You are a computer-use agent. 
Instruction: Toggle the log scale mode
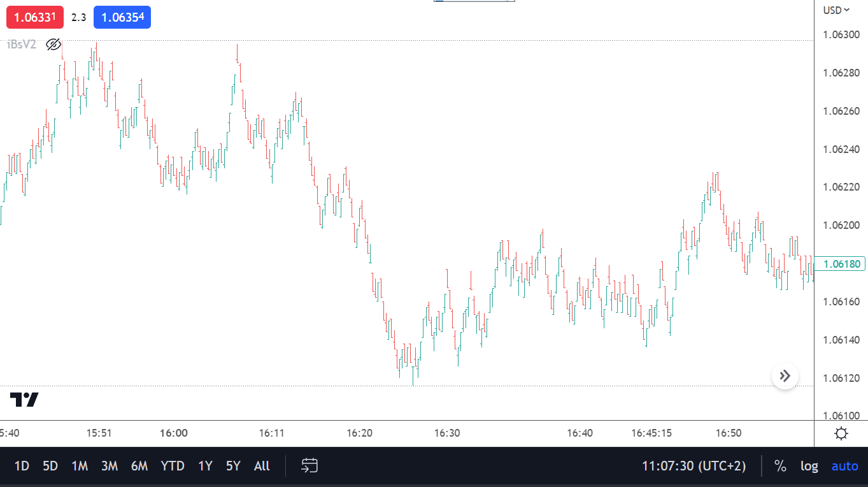click(x=809, y=466)
